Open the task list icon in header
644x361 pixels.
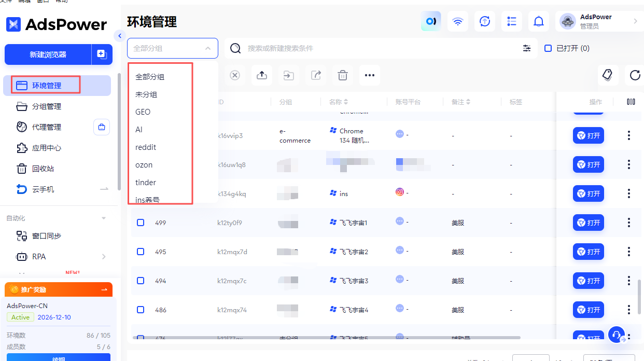512,21
